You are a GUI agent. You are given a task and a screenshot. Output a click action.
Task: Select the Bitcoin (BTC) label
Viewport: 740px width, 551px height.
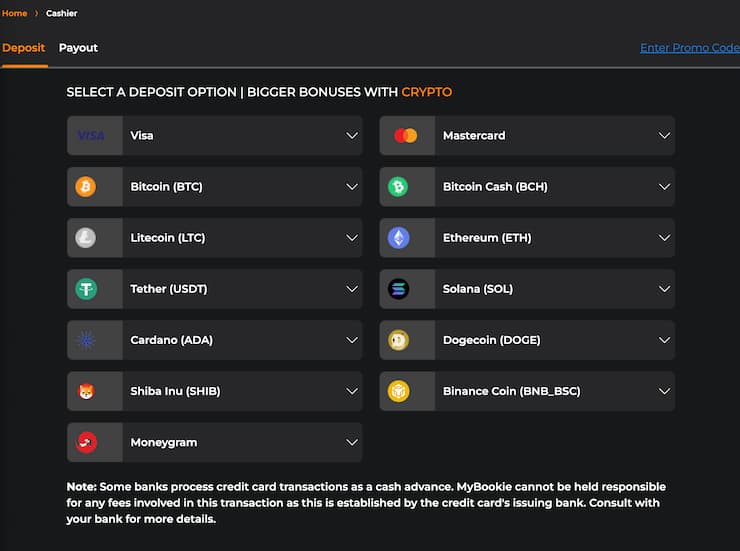(167, 187)
